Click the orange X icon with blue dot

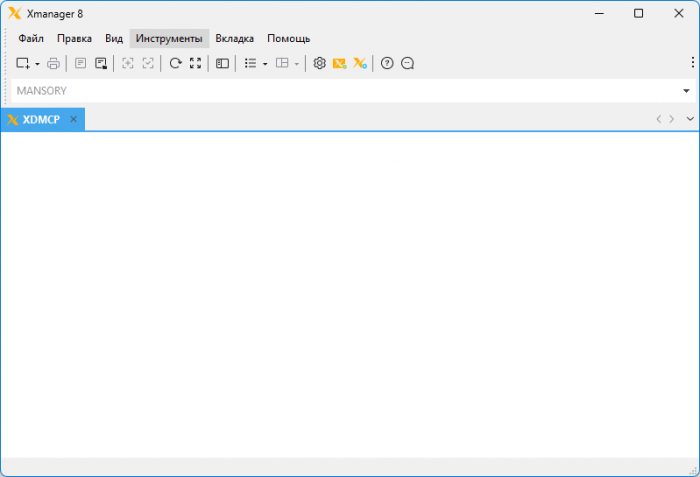360,63
